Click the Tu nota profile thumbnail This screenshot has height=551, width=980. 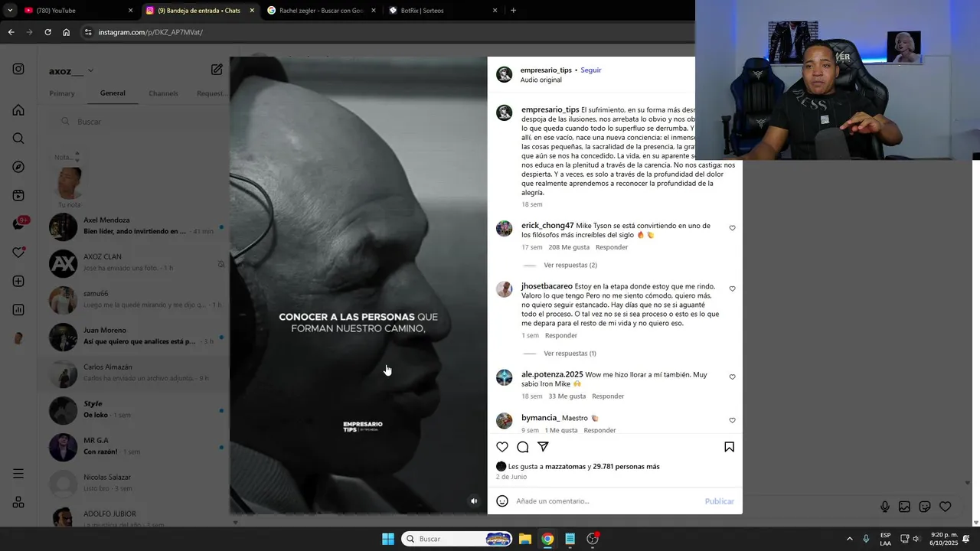pos(69,184)
